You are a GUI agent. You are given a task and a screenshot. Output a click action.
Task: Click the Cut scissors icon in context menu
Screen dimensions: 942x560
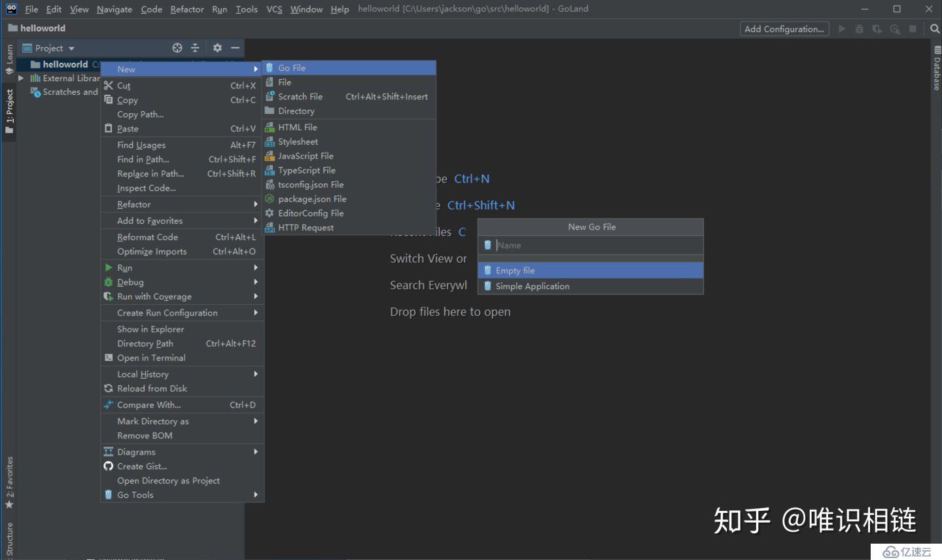click(x=109, y=86)
